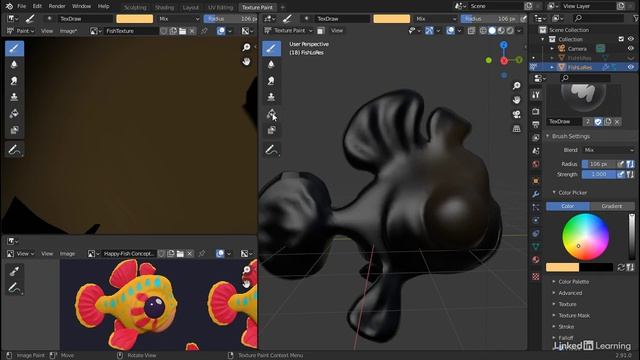Screen dimensions: 640x360
Task: Select Smear tool in image editor toolbar
Action: 14,81
